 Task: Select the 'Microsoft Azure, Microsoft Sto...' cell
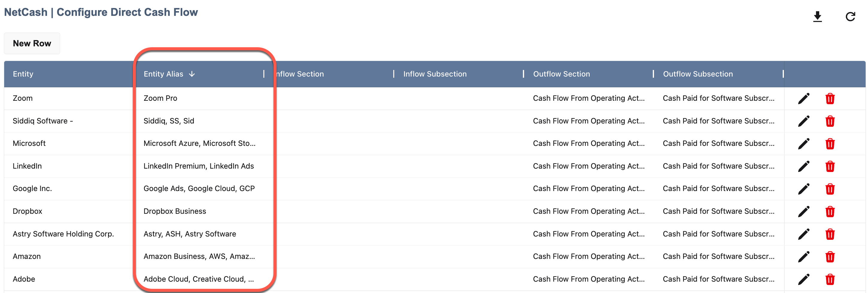tap(200, 143)
